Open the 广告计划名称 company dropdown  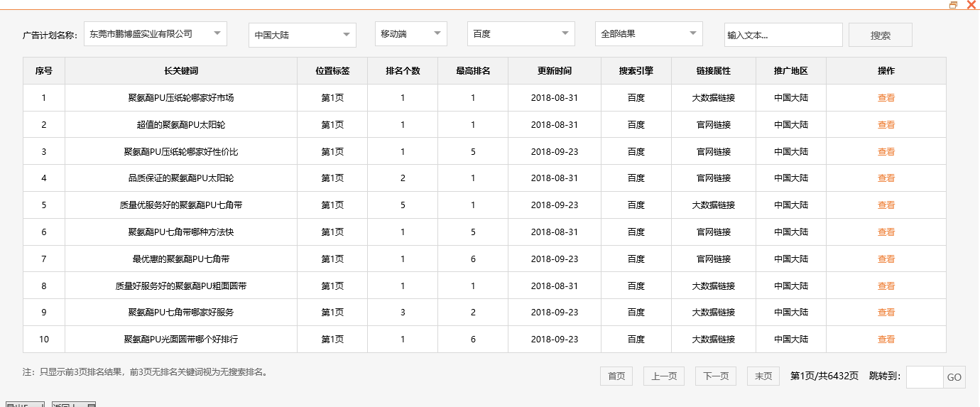coord(156,33)
